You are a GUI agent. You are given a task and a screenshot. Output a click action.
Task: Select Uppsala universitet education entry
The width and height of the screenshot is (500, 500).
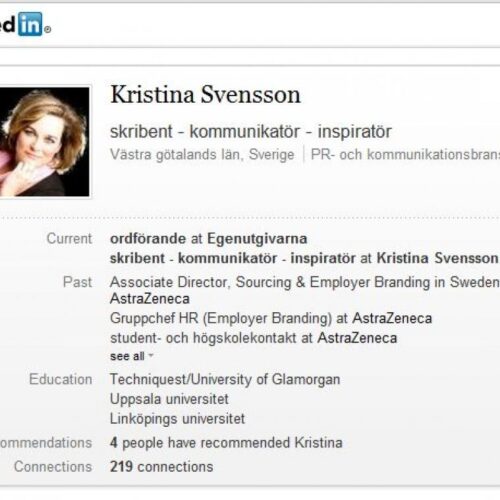click(169, 399)
